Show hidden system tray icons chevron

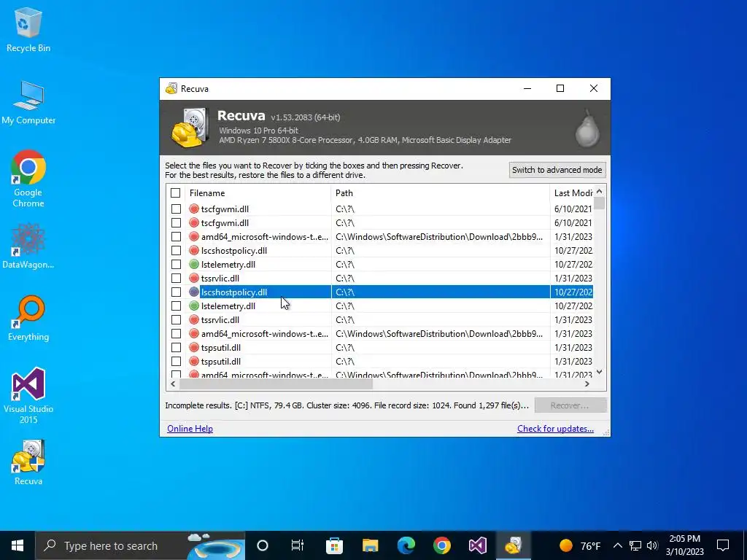617,545
